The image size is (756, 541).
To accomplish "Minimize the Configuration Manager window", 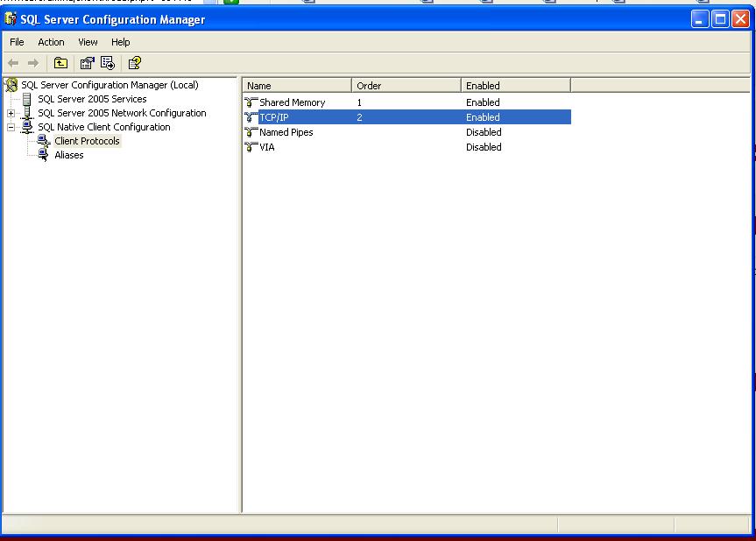I will [700, 19].
